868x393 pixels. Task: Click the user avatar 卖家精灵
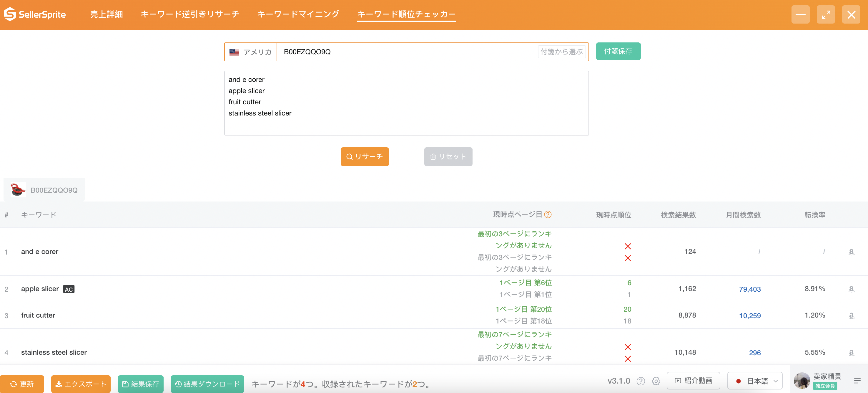coord(802,381)
